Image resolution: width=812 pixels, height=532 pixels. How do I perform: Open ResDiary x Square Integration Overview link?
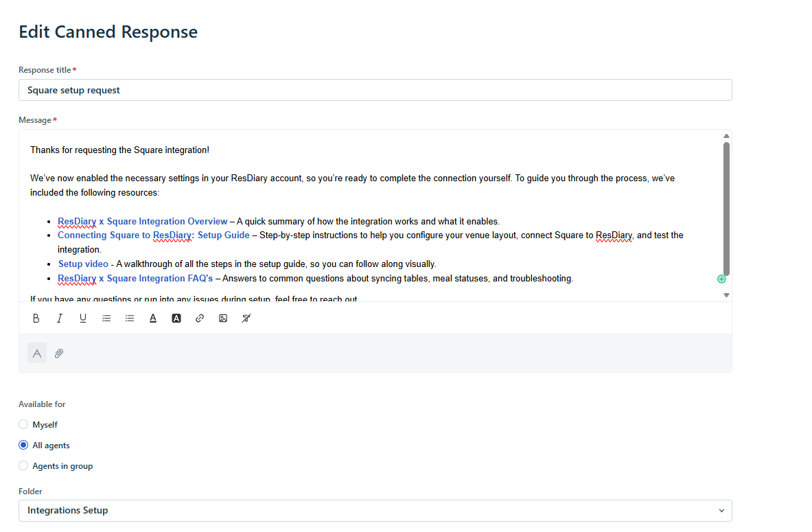click(142, 221)
